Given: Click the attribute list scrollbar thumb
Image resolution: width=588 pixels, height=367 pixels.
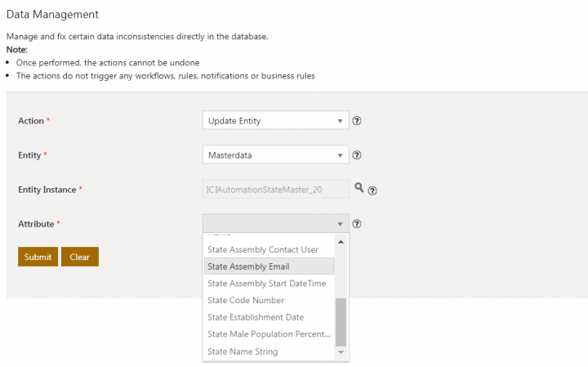Looking at the screenshot, I should pos(341,321).
